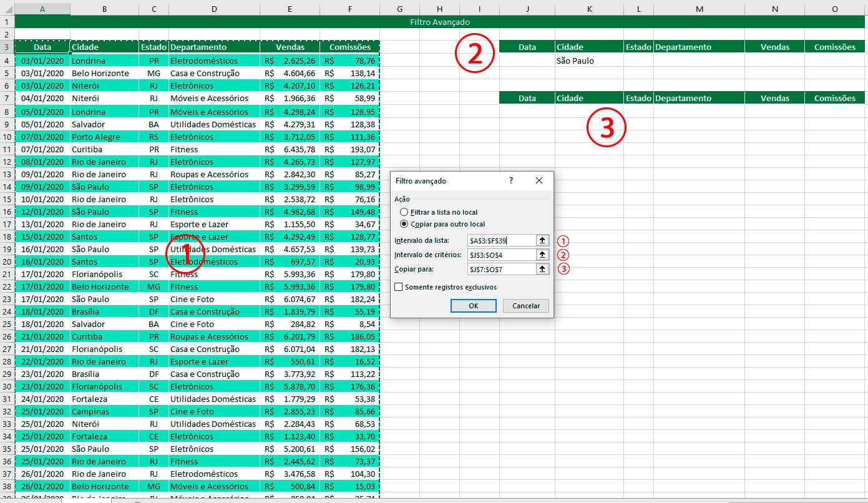
Task: Collapse the Copiar para range selector
Action: click(x=543, y=269)
